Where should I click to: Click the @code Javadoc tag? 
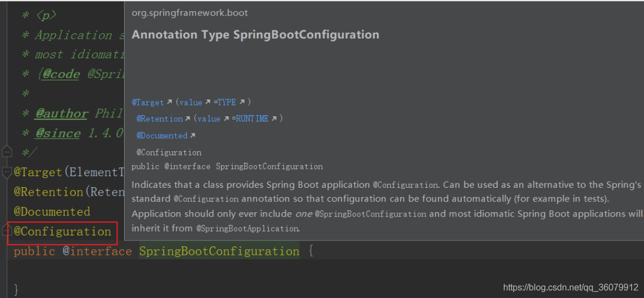click(61, 74)
